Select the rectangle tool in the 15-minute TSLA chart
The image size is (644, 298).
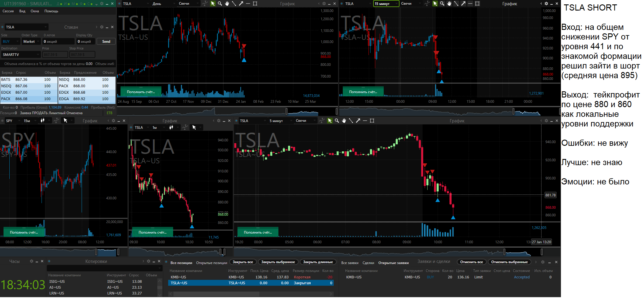click(477, 4)
